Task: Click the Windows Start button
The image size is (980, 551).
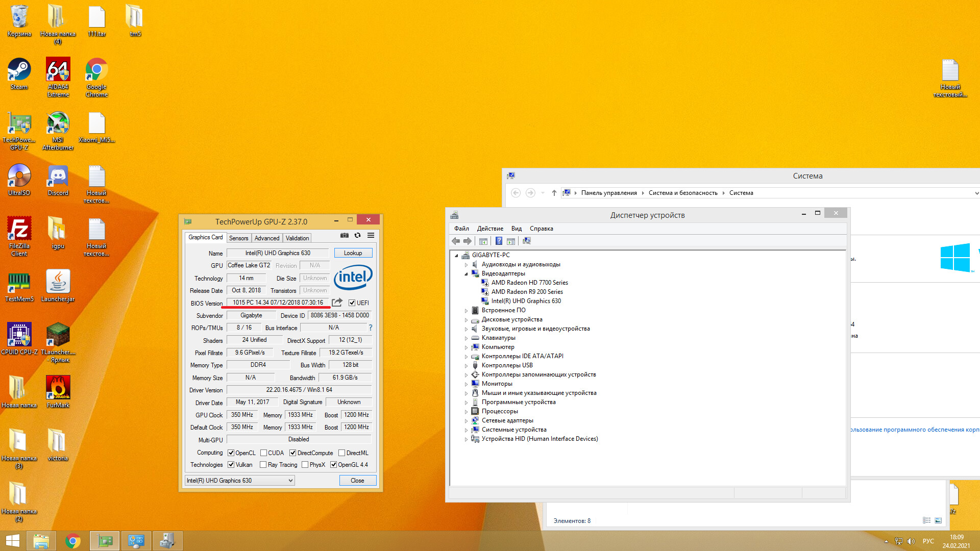Action: [13, 541]
